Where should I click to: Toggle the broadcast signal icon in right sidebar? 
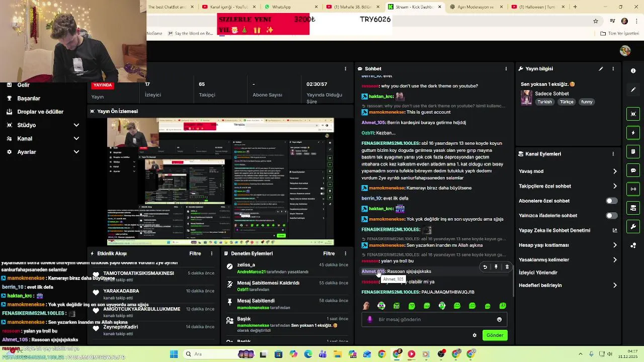[633, 189]
